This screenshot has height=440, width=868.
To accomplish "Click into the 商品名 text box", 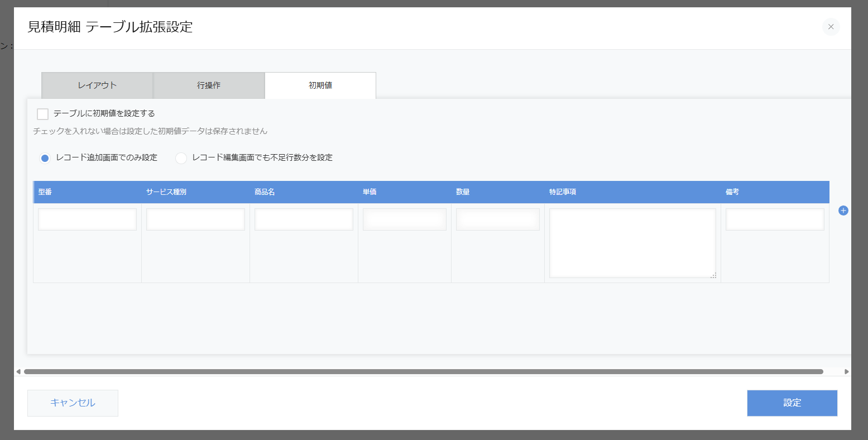I will 304,219.
